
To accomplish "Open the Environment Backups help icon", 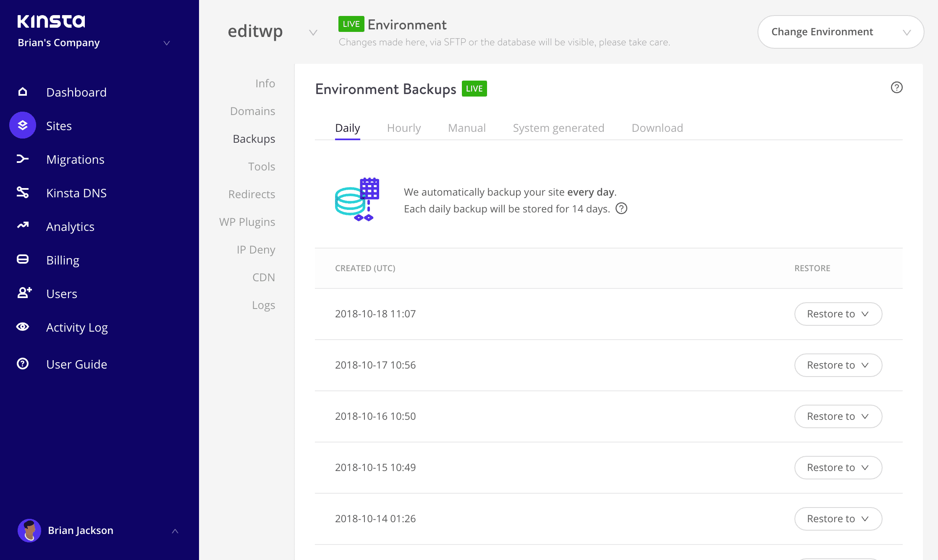I will click(x=896, y=87).
